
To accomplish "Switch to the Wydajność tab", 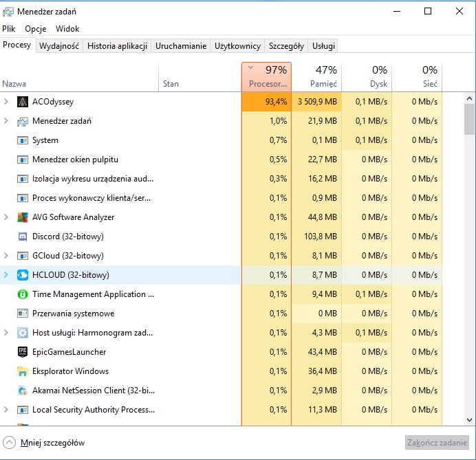I will [x=59, y=46].
